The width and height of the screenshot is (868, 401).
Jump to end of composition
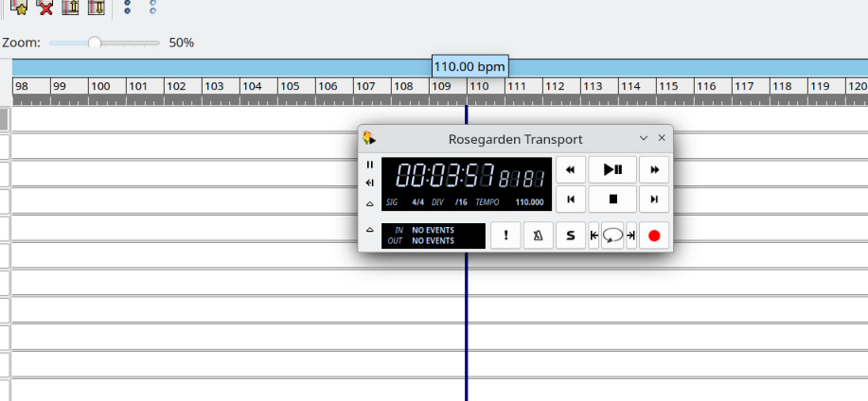pyautogui.click(x=654, y=200)
